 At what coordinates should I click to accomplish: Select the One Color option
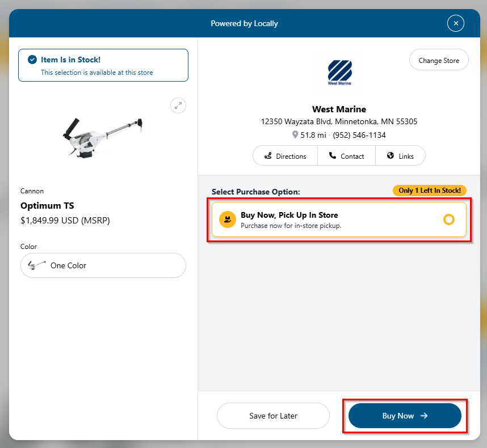tap(103, 265)
